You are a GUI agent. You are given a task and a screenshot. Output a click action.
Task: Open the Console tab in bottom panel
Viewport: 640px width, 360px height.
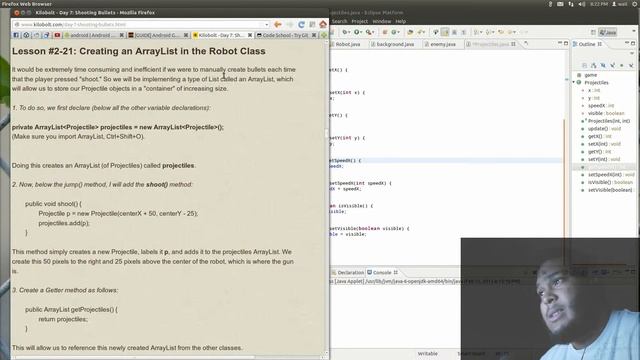click(x=382, y=273)
